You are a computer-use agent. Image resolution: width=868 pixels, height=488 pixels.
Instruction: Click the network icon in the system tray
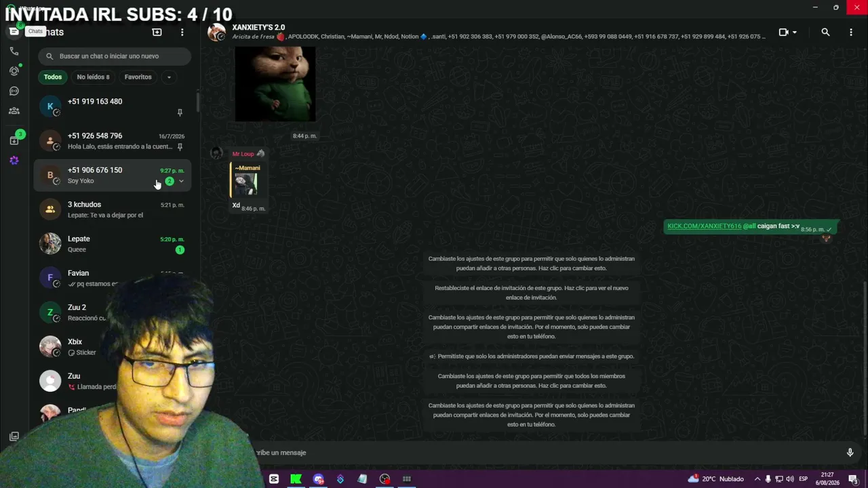click(x=779, y=479)
